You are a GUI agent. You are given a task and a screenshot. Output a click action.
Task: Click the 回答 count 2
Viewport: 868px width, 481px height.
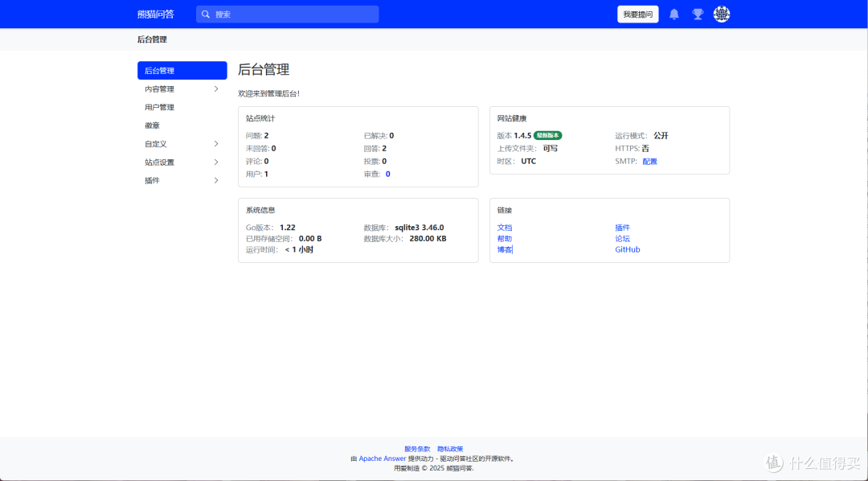click(384, 149)
